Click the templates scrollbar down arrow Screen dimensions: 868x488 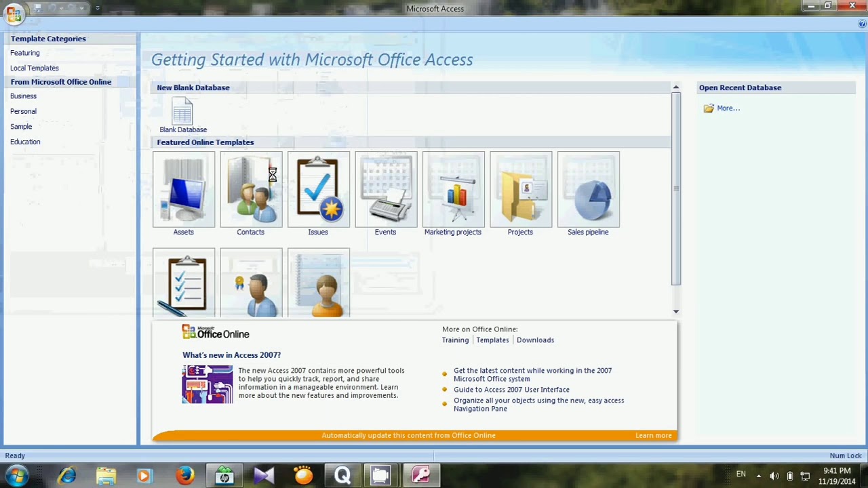pos(676,311)
